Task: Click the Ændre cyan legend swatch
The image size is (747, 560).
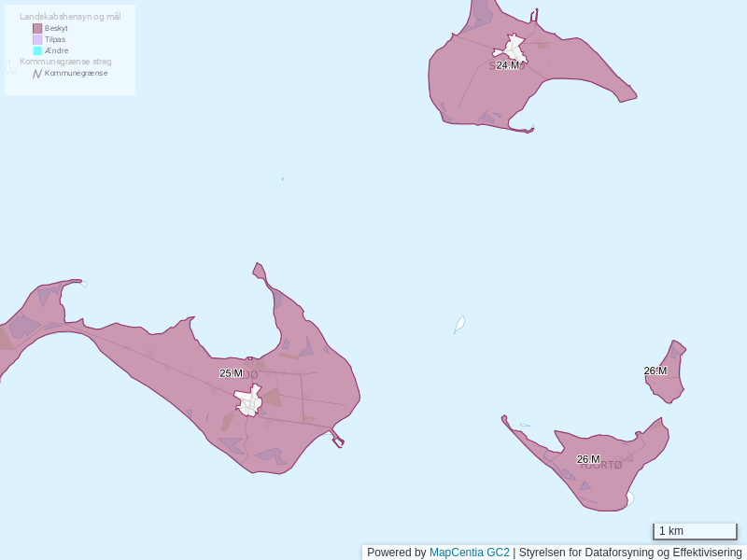Action: [x=37, y=51]
